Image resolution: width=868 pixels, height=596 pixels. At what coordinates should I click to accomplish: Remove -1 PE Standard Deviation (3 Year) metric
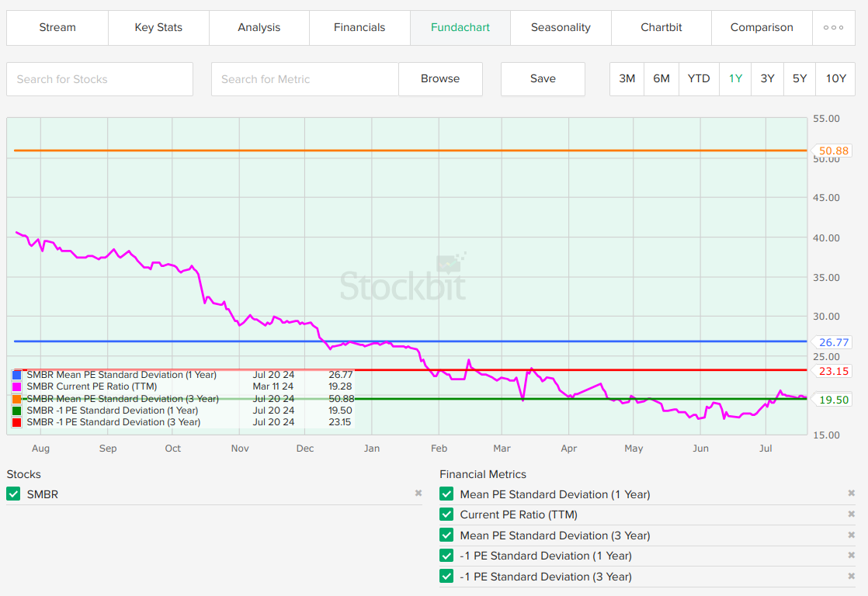[851, 577]
